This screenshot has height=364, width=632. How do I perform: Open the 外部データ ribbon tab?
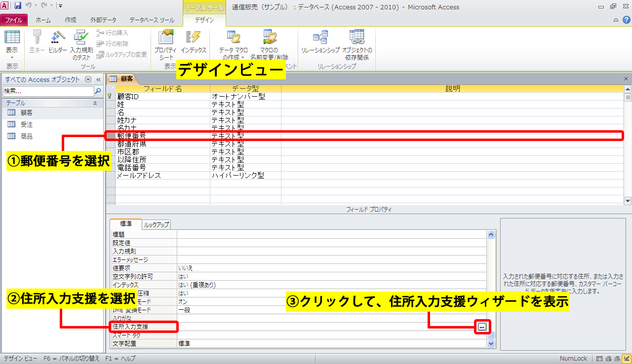pos(103,20)
